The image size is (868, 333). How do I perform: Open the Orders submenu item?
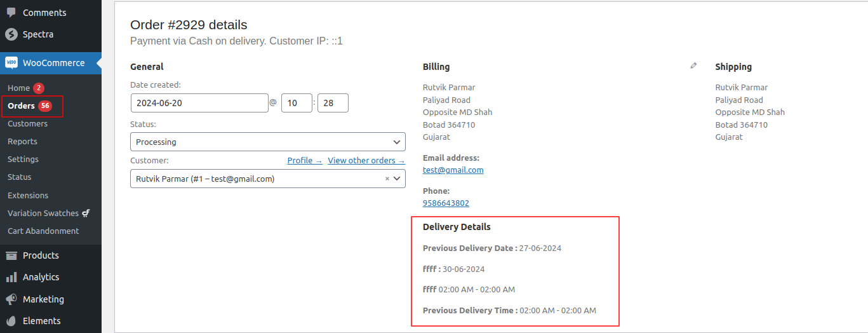coord(21,105)
